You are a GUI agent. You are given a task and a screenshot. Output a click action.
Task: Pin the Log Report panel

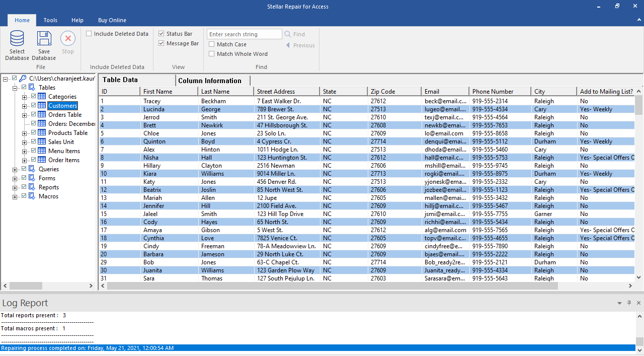tap(628, 303)
